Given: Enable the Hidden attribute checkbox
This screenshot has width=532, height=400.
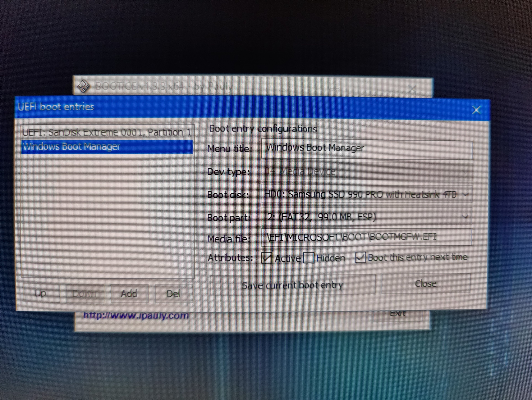Looking at the screenshot, I should tap(309, 258).
